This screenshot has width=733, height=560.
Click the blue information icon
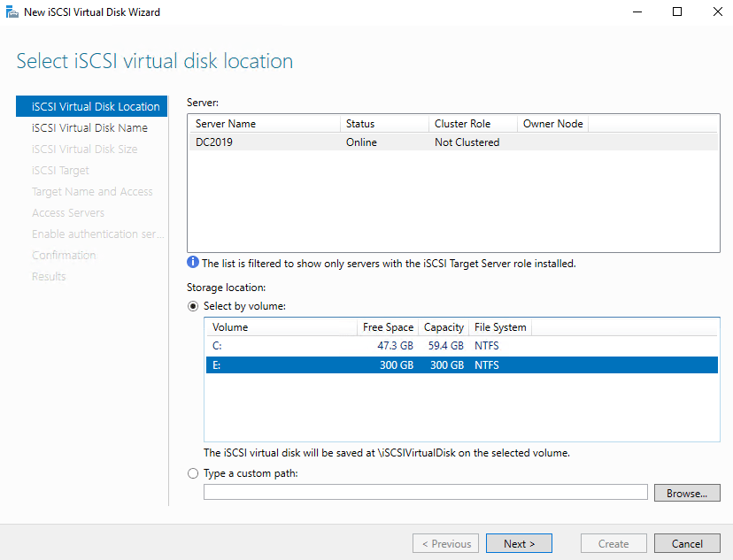193,263
